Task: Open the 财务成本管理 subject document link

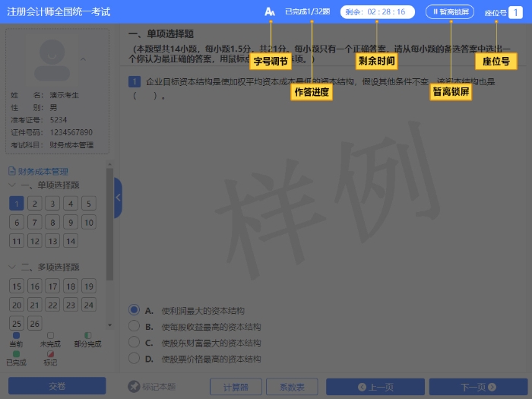Action: [38, 172]
